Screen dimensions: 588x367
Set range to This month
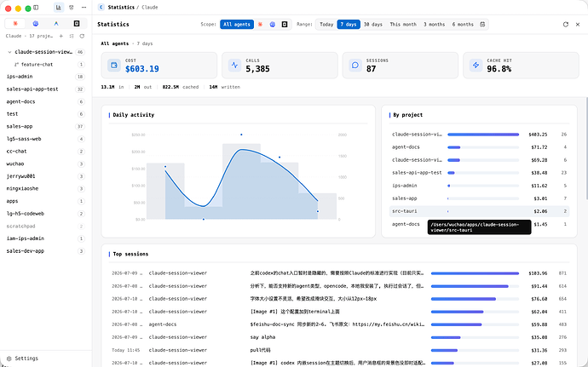(x=403, y=25)
